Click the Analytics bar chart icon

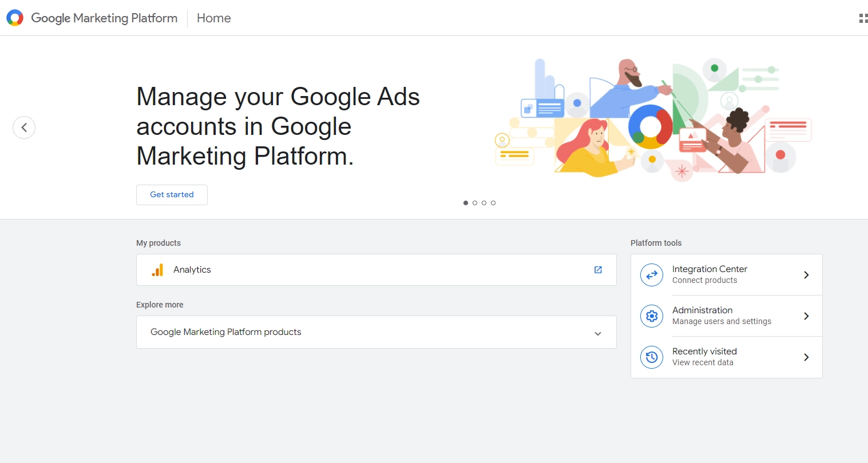(158, 270)
